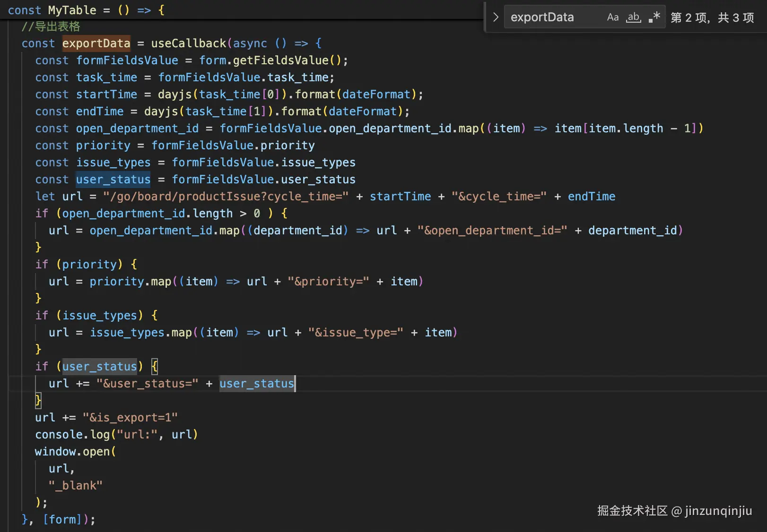767x532 pixels.
Task: Click the MyTable component name
Action: coord(72,10)
